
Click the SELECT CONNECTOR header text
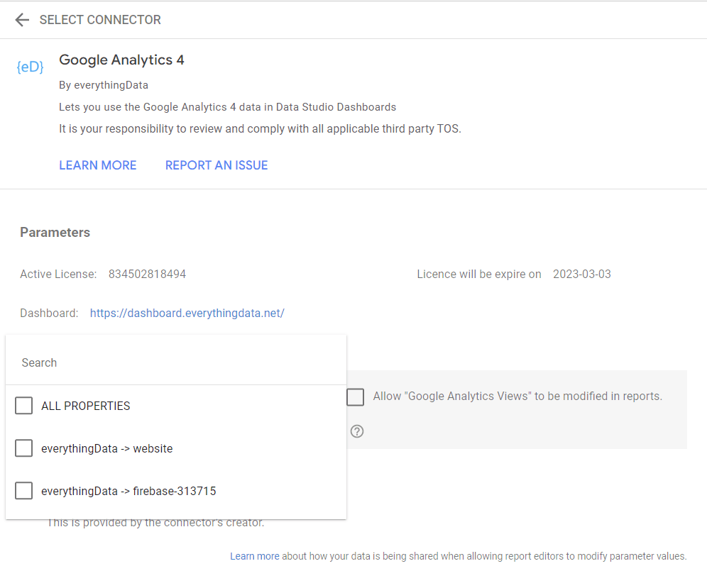tap(100, 20)
